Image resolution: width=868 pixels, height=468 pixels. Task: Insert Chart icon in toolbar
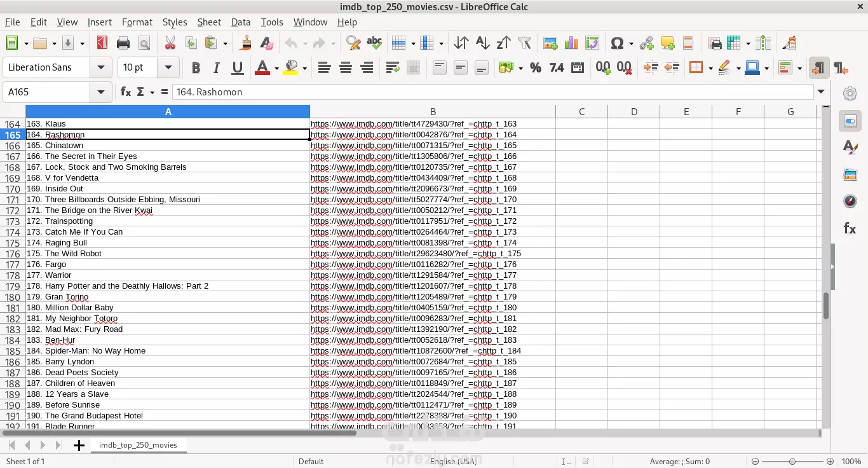(x=571, y=43)
